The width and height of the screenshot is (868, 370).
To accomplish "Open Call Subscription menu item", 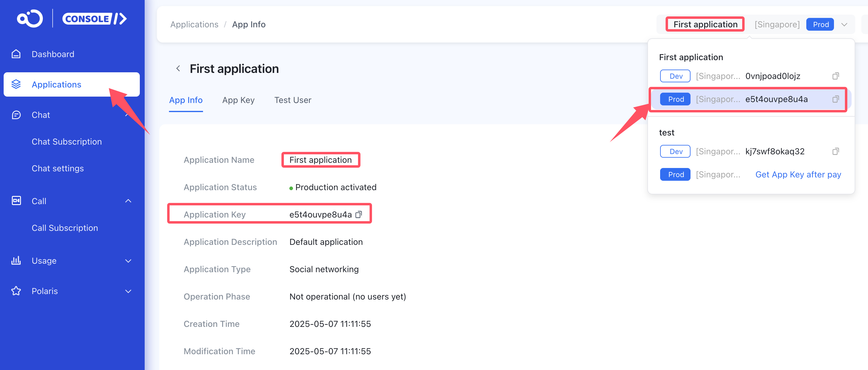I will 65,228.
